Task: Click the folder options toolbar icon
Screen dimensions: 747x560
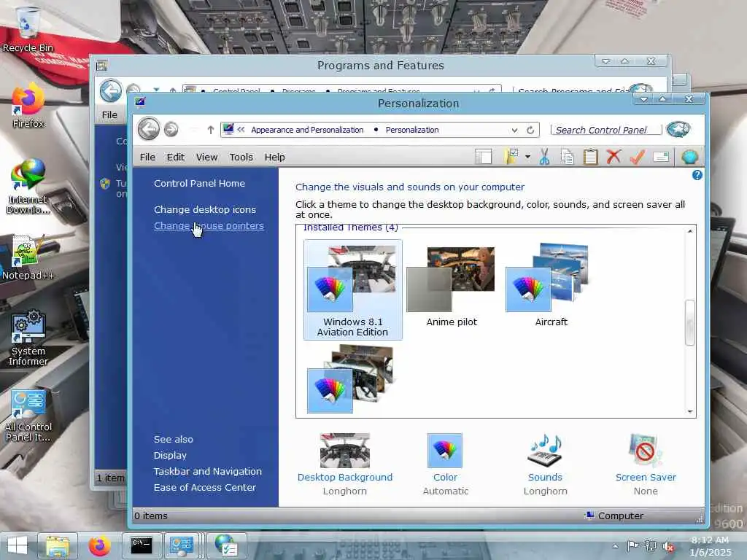Action: click(x=511, y=156)
